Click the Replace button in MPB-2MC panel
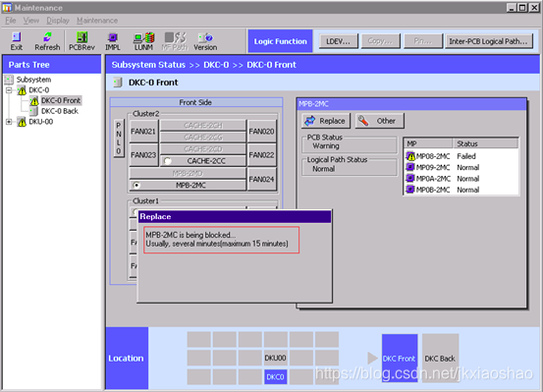This screenshot has height=392, width=543. pyautogui.click(x=326, y=121)
